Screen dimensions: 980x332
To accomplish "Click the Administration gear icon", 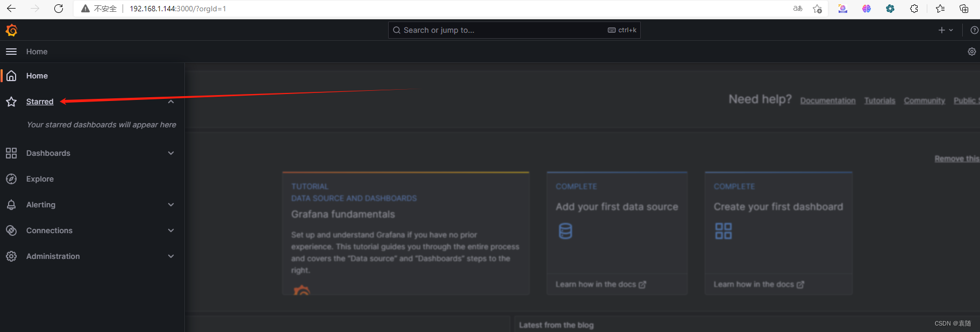I will pos(11,256).
